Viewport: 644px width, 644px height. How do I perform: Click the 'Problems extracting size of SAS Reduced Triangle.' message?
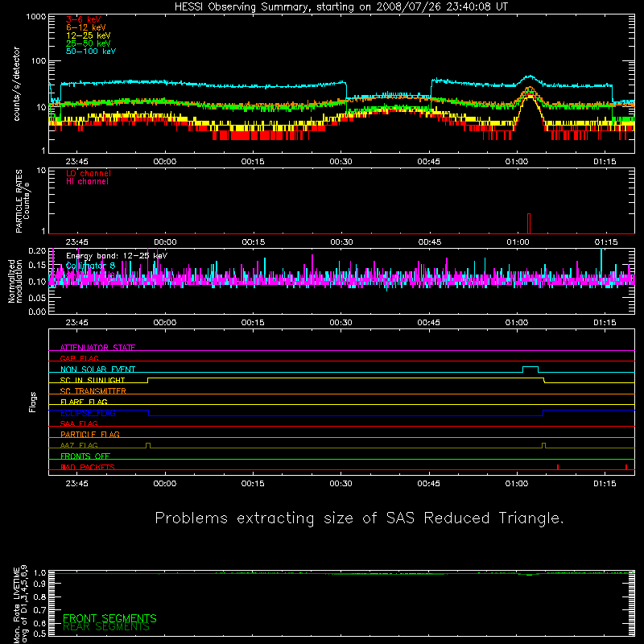[x=359, y=518]
